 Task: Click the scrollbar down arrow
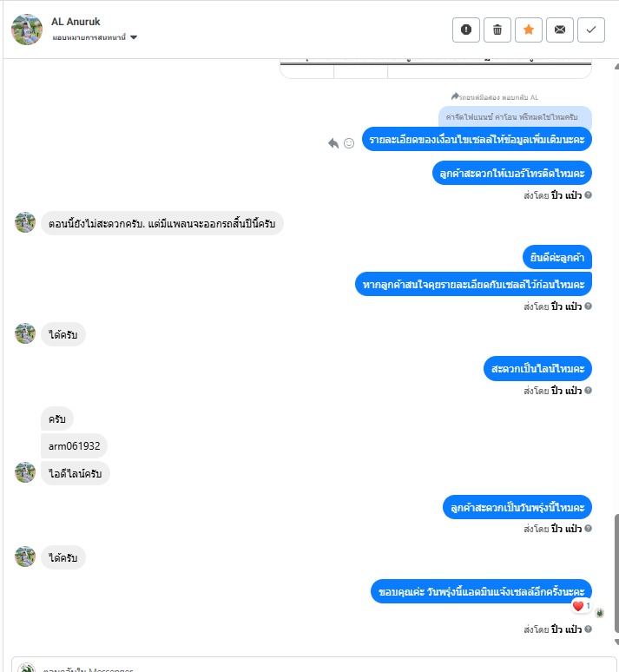pos(616,642)
